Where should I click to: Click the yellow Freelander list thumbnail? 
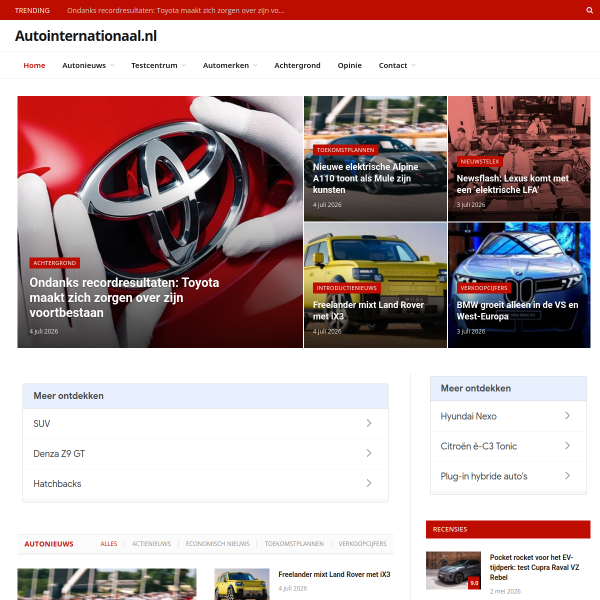pyautogui.click(x=242, y=584)
